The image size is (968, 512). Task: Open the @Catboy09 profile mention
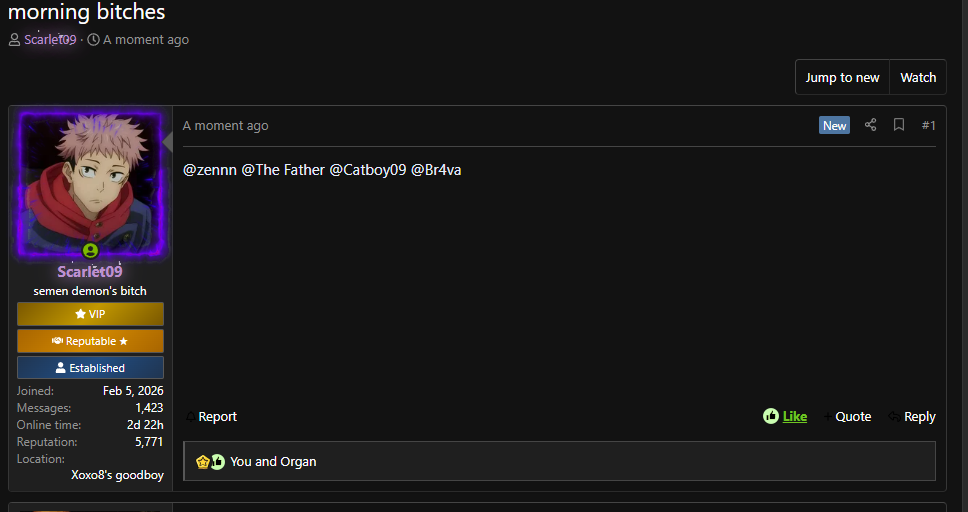368,170
